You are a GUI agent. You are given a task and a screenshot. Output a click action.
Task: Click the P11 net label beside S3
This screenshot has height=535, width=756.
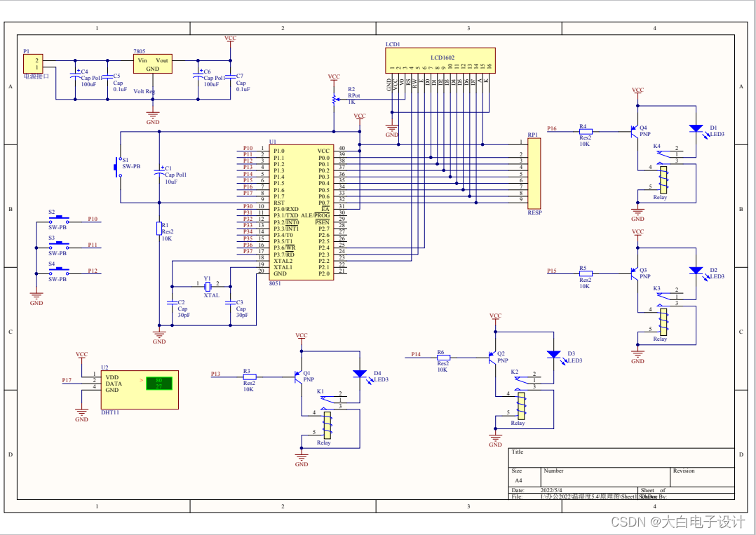pyautogui.click(x=93, y=245)
